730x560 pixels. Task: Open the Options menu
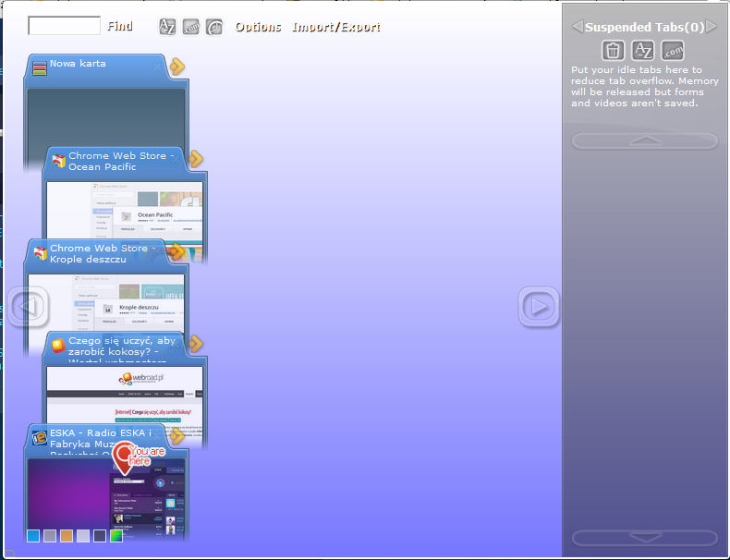258,27
